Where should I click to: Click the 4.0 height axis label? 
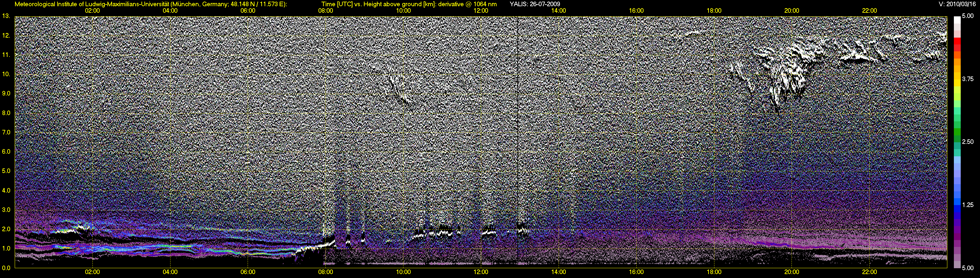(x=6, y=190)
